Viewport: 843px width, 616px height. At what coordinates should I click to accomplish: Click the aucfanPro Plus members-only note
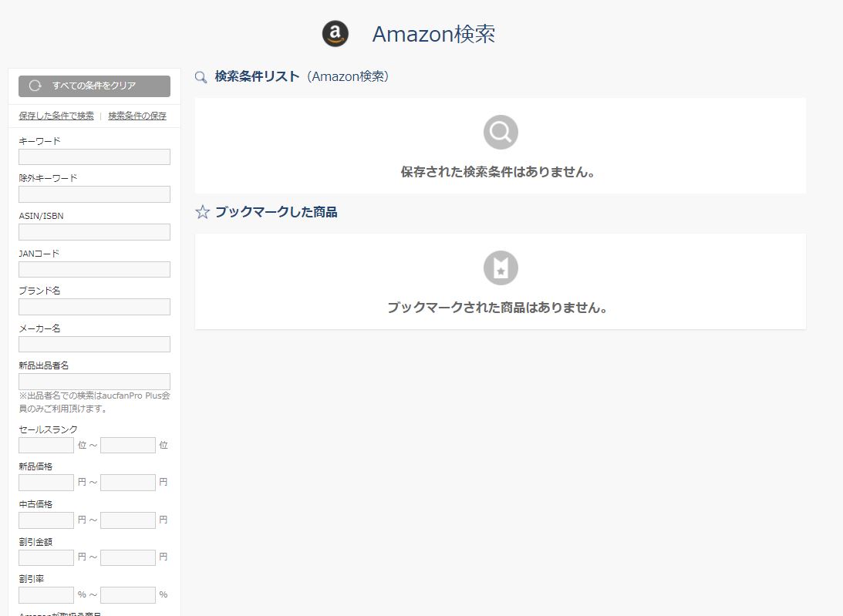tap(95, 402)
